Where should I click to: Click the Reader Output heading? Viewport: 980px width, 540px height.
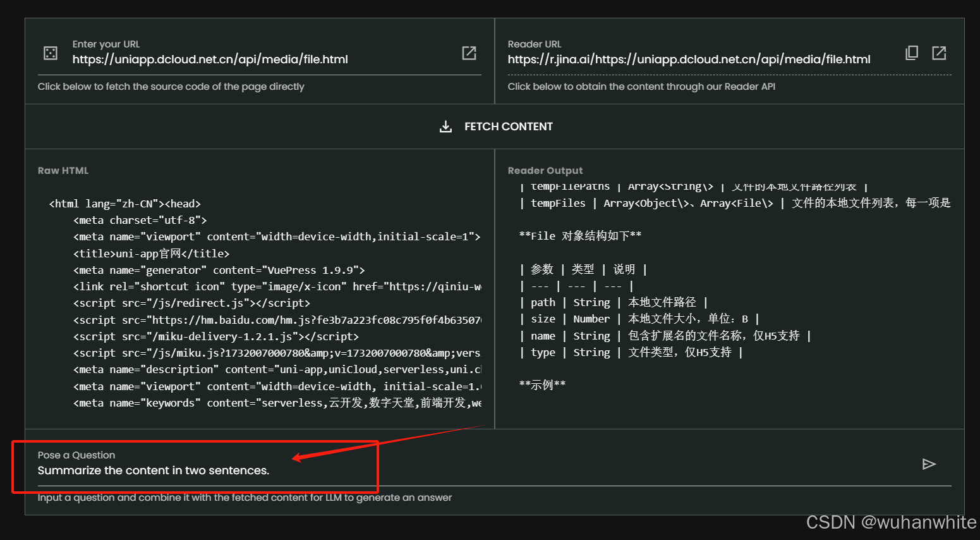click(x=545, y=171)
